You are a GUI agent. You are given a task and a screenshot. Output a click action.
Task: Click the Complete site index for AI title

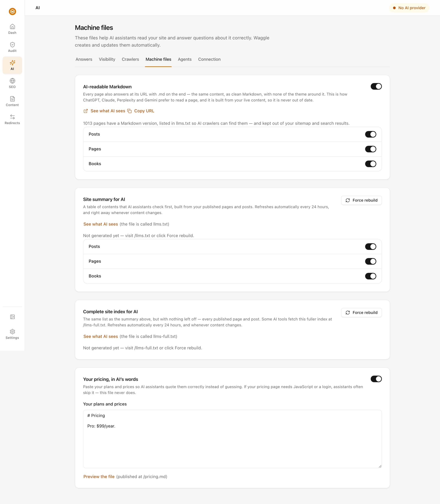pos(110,311)
